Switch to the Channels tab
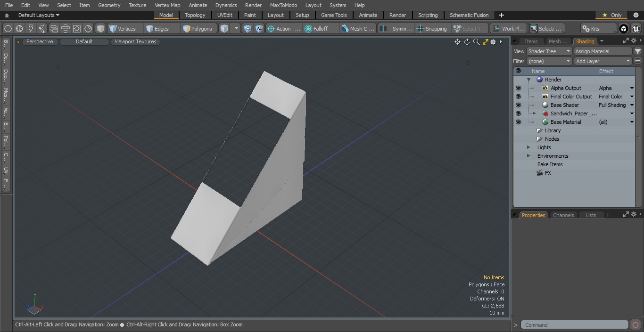Viewport: 644px width, 332px height. [x=563, y=215]
